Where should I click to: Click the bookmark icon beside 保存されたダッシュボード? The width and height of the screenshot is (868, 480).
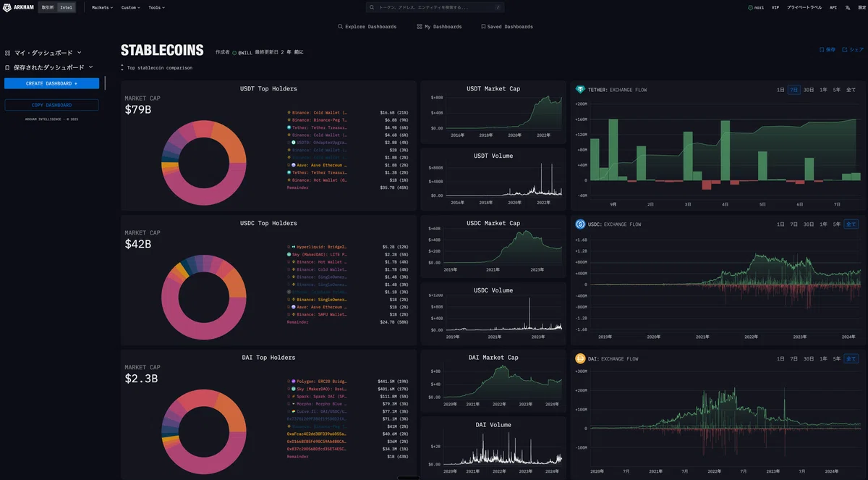7,67
